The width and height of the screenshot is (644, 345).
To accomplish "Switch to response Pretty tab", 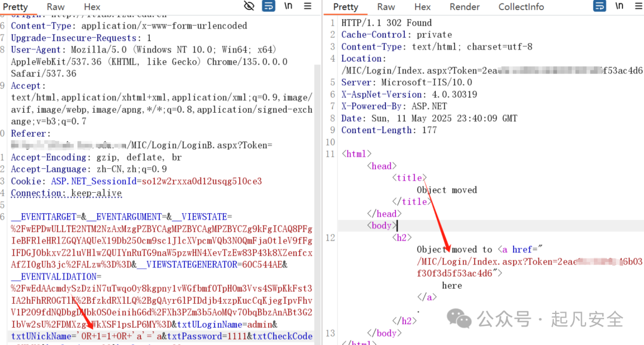I will [x=346, y=7].
